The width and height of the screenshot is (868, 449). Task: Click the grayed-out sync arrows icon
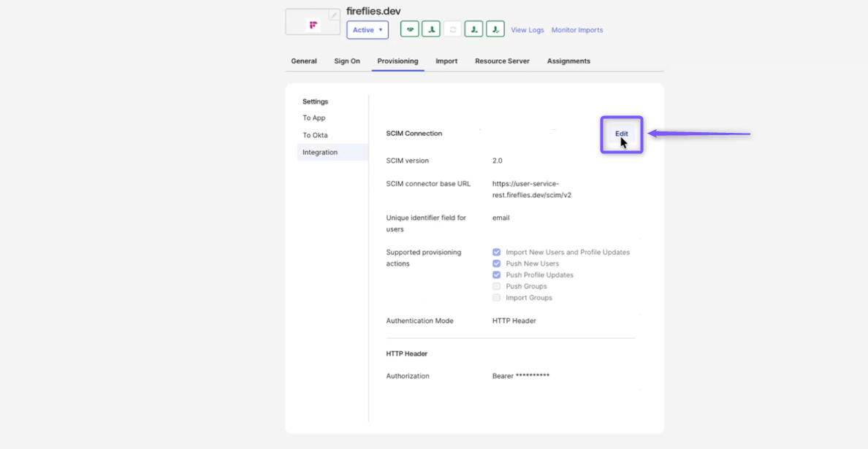pyautogui.click(x=452, y=29)
